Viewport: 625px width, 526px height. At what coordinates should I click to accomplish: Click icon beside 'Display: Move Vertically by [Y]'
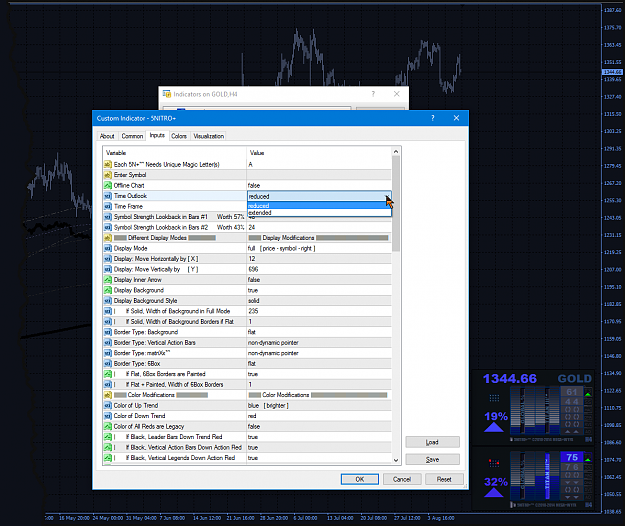tap(108, 269)
